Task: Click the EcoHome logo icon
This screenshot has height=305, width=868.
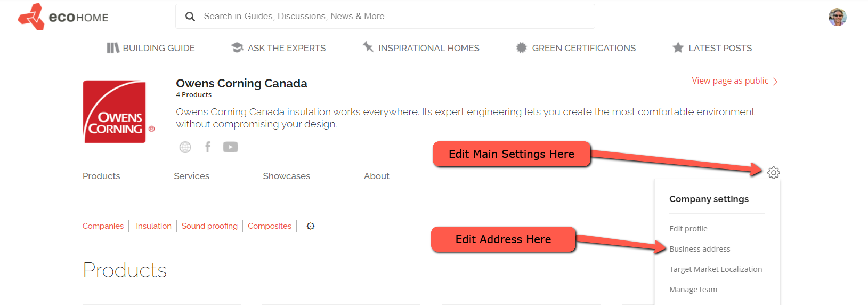Action: [31, 17]
